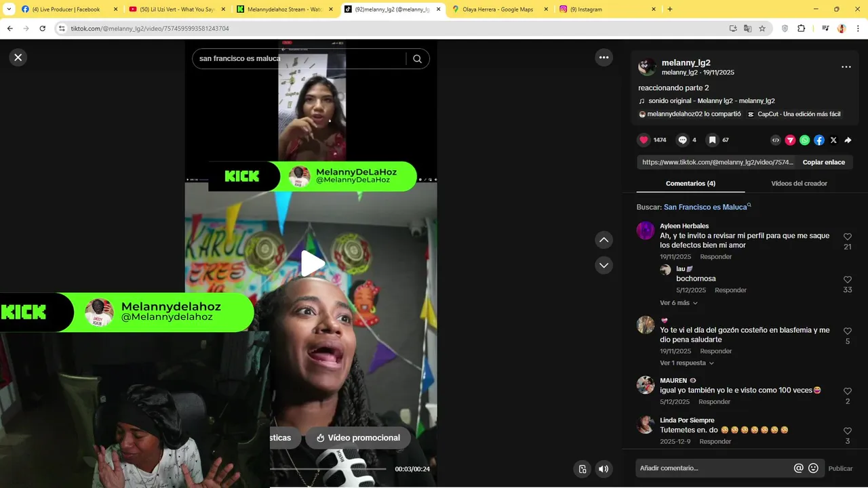868x488 pixels.
Task: Click the "Añadir comentario..." input field
Action: click(x=714, y=468)
